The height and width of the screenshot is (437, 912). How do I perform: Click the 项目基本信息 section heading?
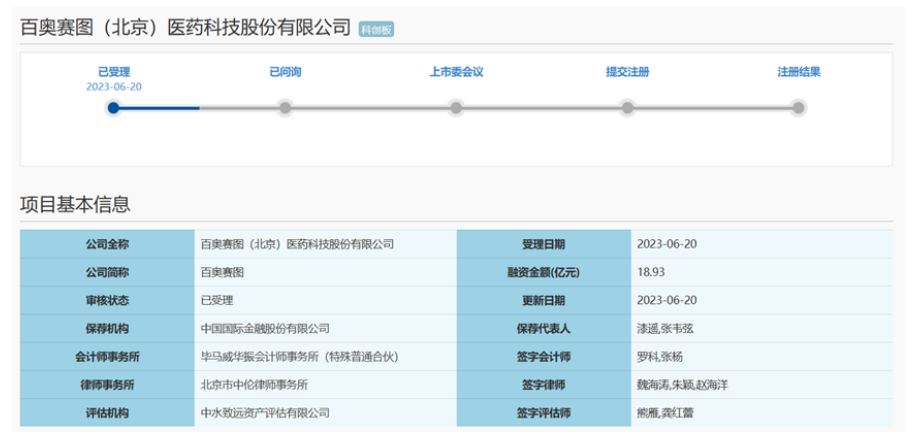coord(75,205)
